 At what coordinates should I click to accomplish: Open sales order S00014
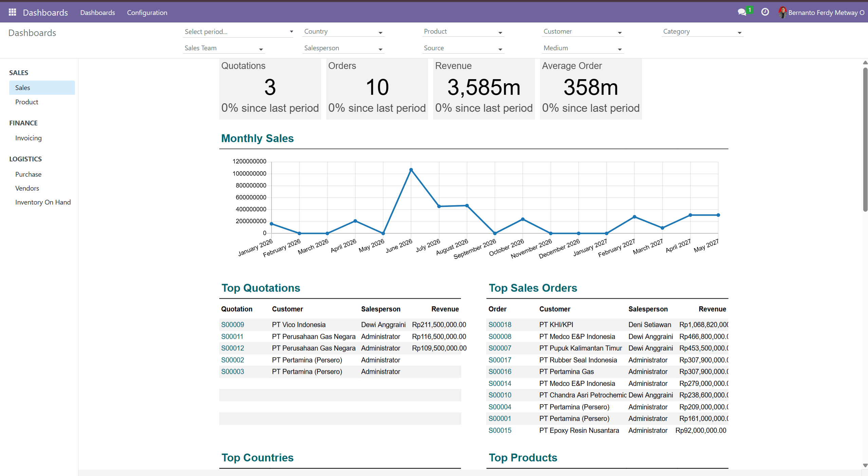pos(500,384)
